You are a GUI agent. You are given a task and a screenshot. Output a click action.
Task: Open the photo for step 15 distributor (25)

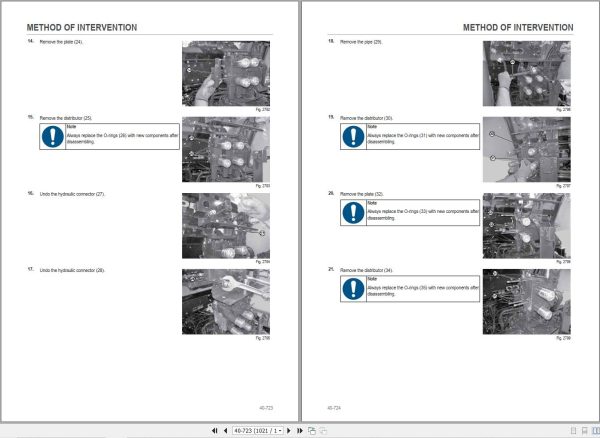[x=226, y=150]
